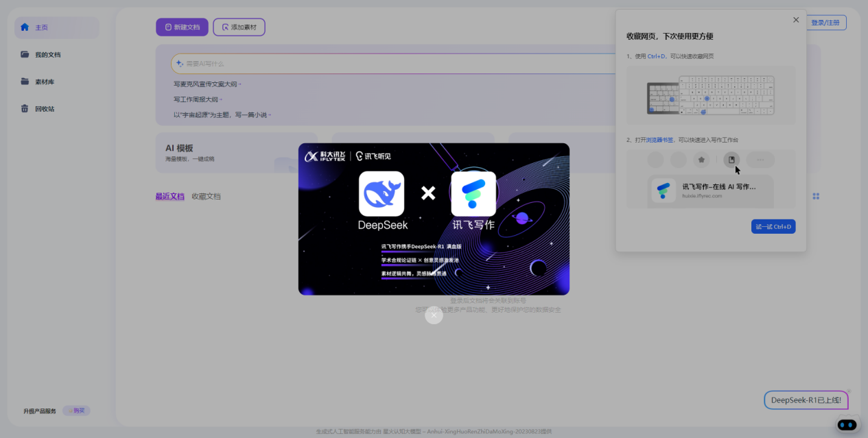The height and width of the screenshot is (438, 868).
Task: Click the home icon beside 主页
Action: pyautogui.click(x=25, y=27)
